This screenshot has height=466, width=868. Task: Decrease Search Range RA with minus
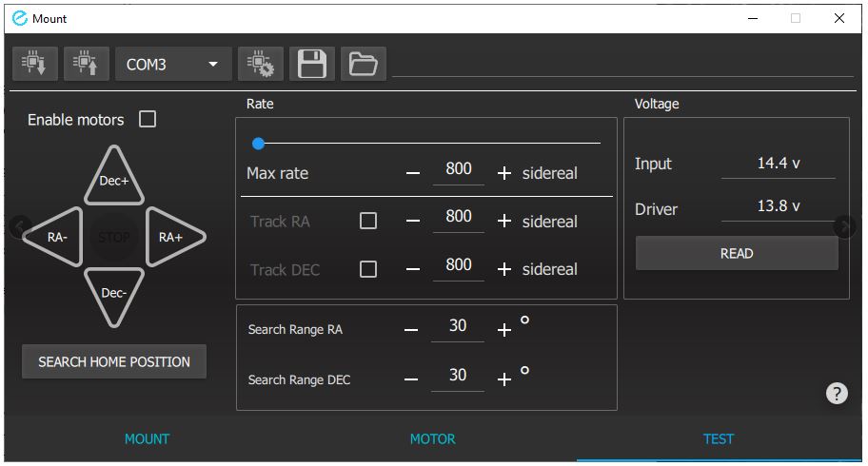(411, 330)
